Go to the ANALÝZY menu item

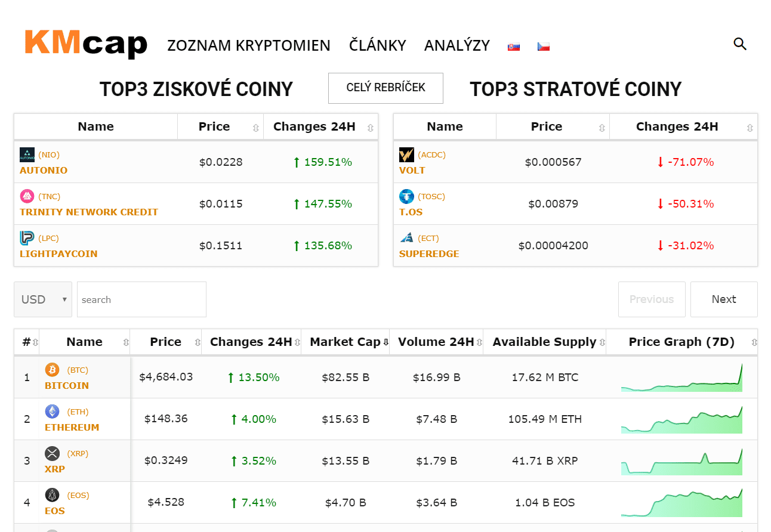point(457,45)
